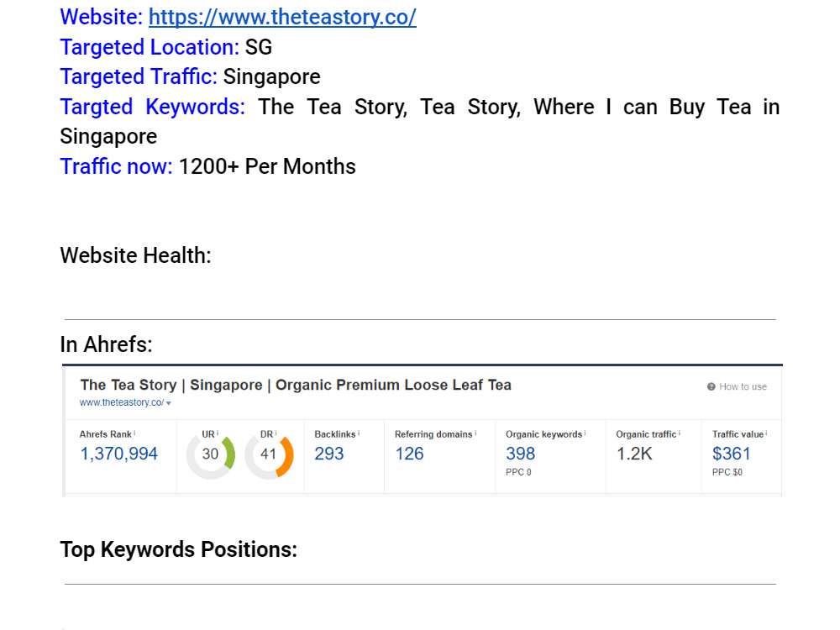Click the DR 41 gauge chart
Image resolution: width=840 pixels, height=630 pixels.
pos(269,454)
